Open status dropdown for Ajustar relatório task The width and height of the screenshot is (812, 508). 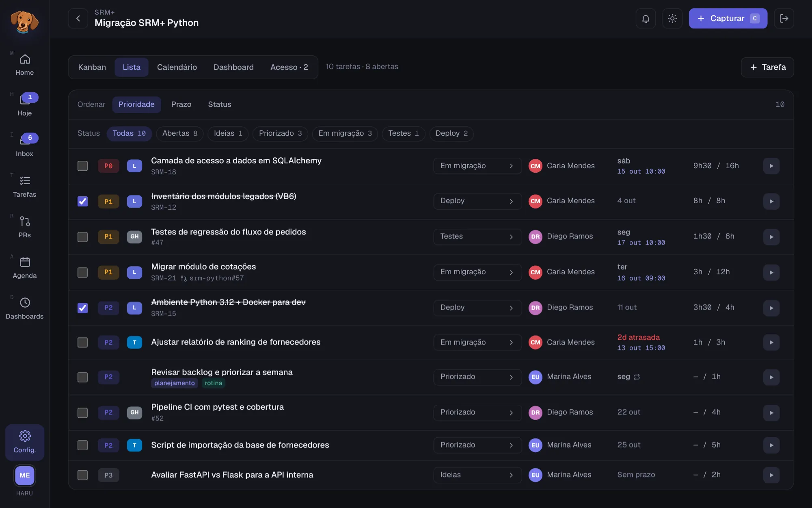[477, 343]
